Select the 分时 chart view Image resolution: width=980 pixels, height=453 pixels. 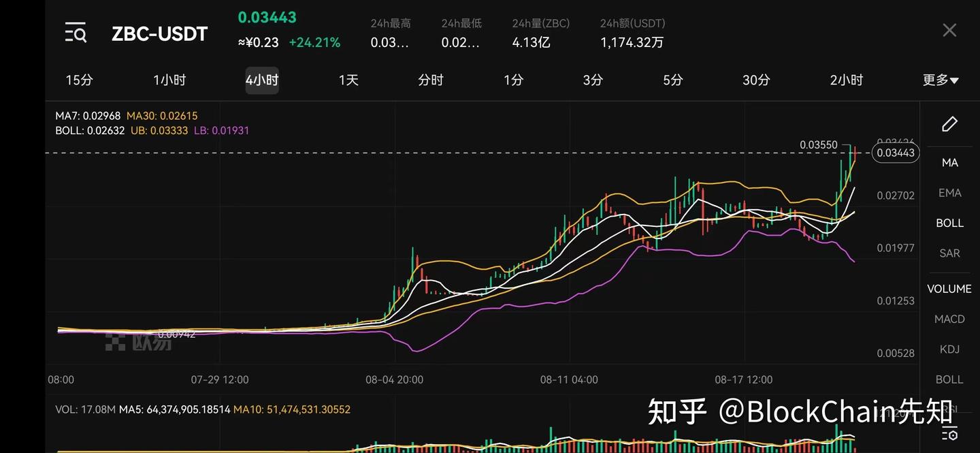pyautogui.click(x=431, y=80)
